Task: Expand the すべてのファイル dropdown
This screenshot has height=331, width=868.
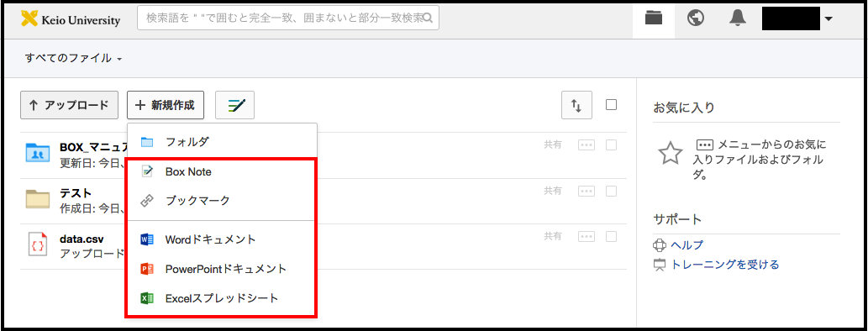Action: [73, 58]
